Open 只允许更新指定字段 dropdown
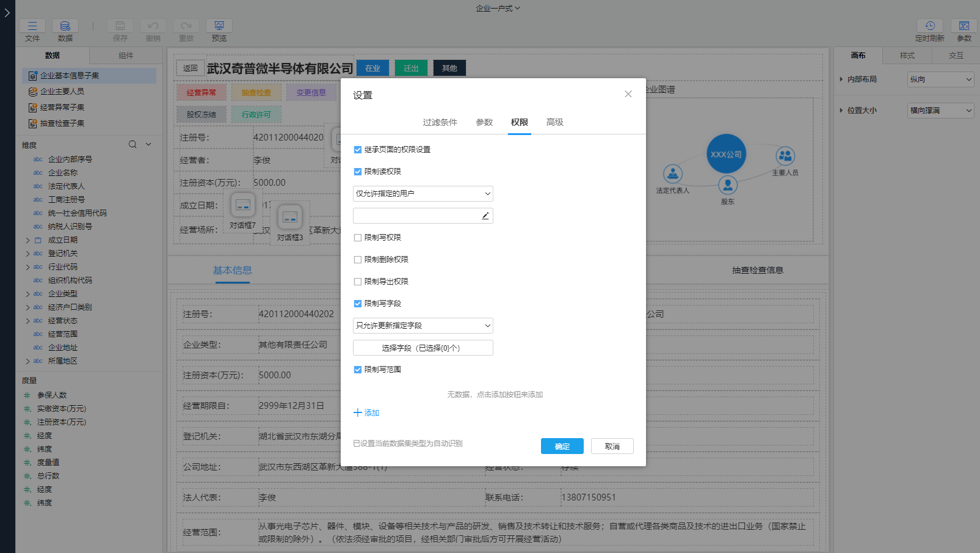Screen dimensions: 980x553 423,326
